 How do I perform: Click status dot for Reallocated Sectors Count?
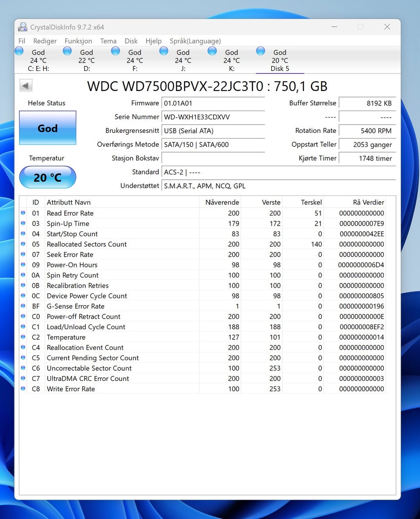[23, 244]
